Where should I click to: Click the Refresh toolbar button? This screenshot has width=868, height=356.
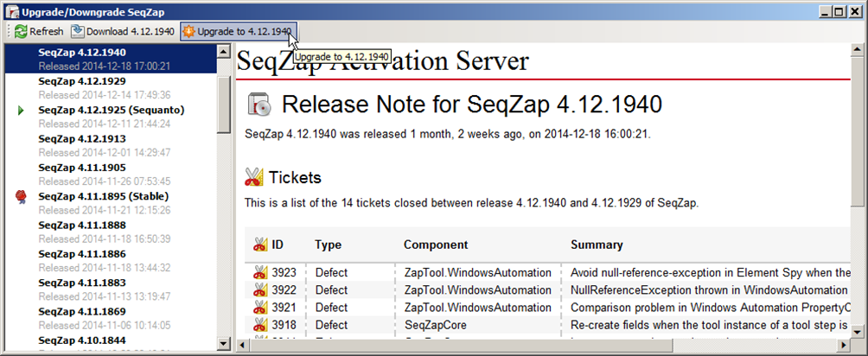pyautogui.click(x=39, y=32)
